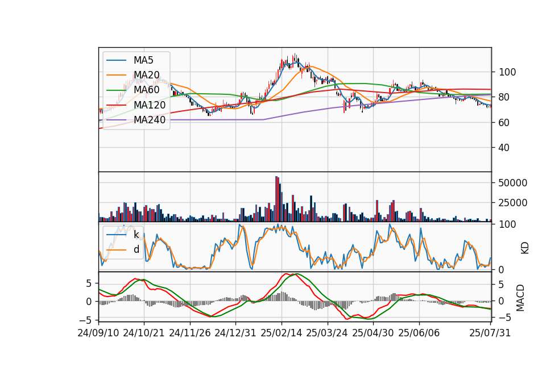Click the volume axis value 50000
Screen dimensions: 546x392
click(513, 183)
